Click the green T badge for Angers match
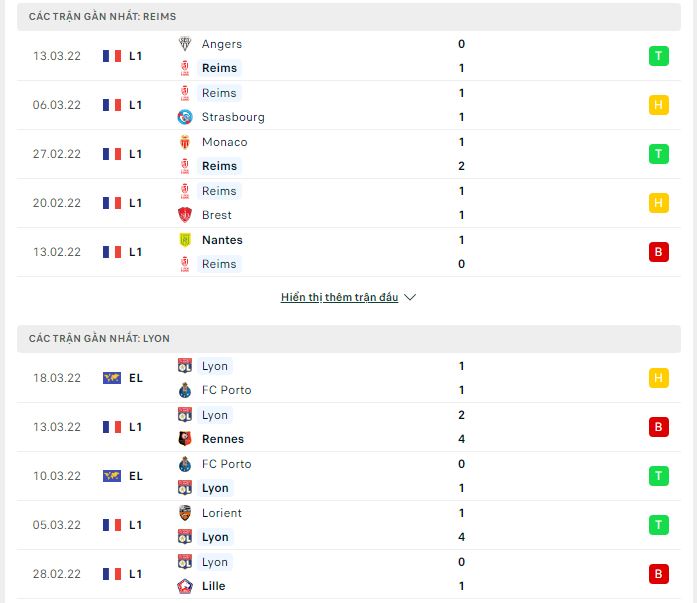The height and width of the screenshot is (603, 697). (x=657, y=56)
